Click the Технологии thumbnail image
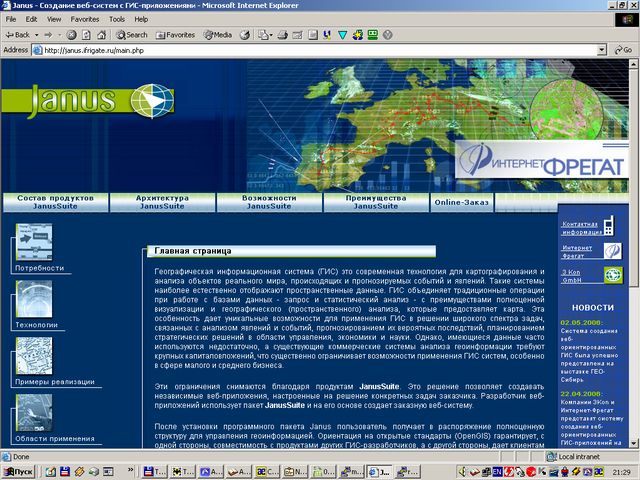The image size is (640, 480). (34, 299)
